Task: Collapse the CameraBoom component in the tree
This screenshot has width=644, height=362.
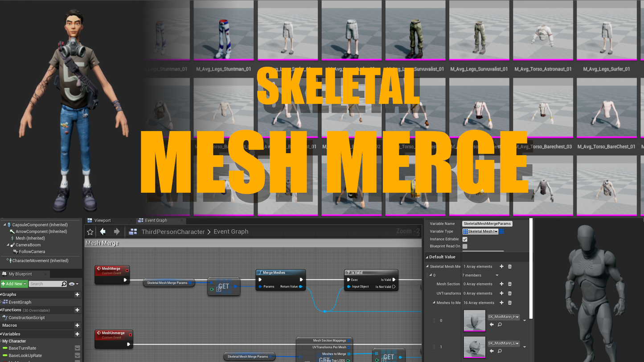Action: 7,245
